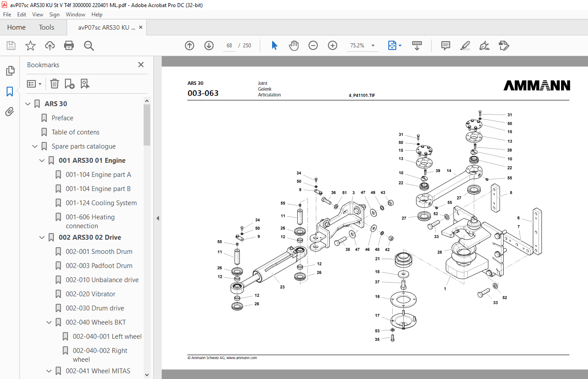588x379 pixels.
Task: Open the Bookmarks panel icon
Action: point(10,92)
